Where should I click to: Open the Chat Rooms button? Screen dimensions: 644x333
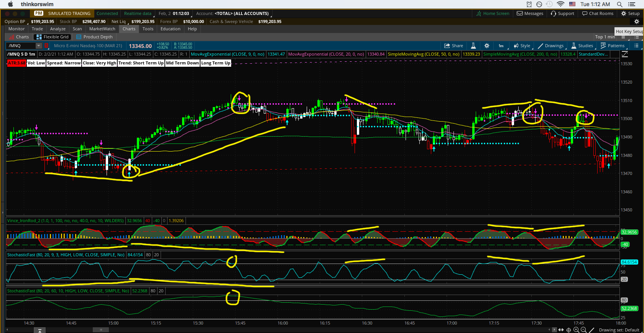point(598,13)
